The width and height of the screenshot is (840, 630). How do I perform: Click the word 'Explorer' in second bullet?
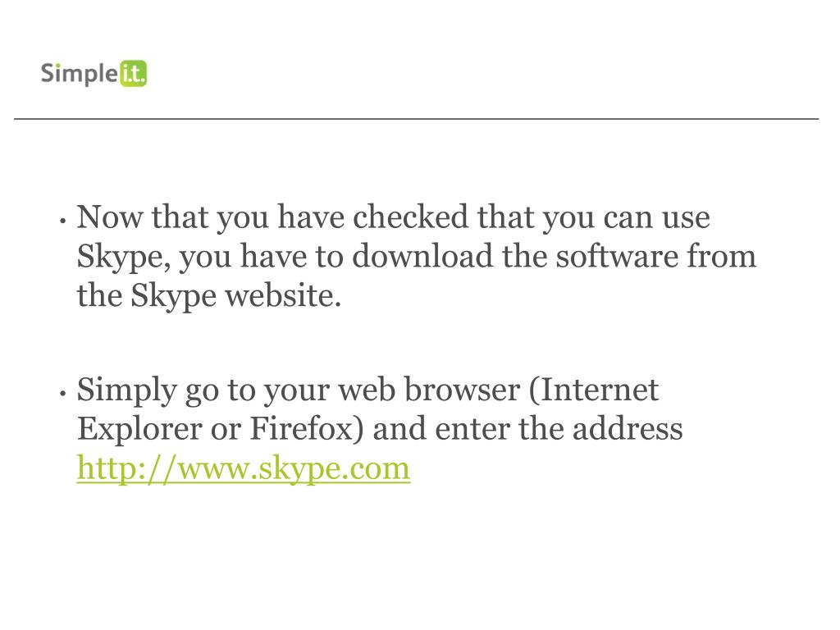(x=139, y=430)
